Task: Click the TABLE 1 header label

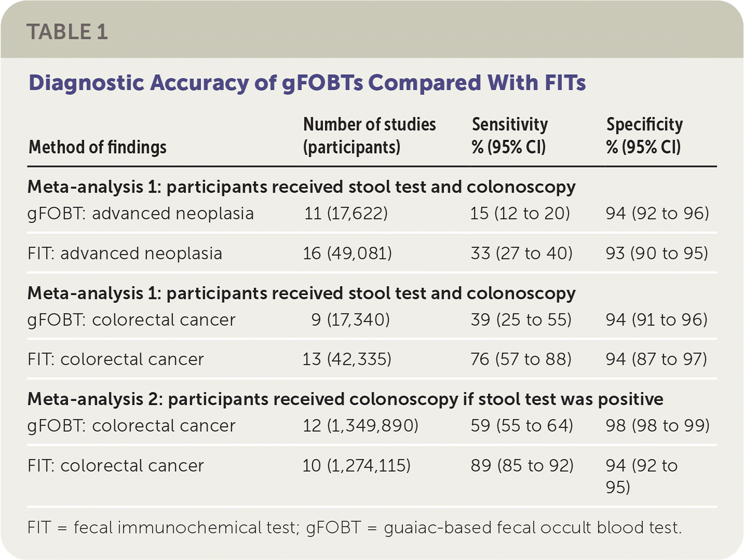Action: tap(67, 32)
